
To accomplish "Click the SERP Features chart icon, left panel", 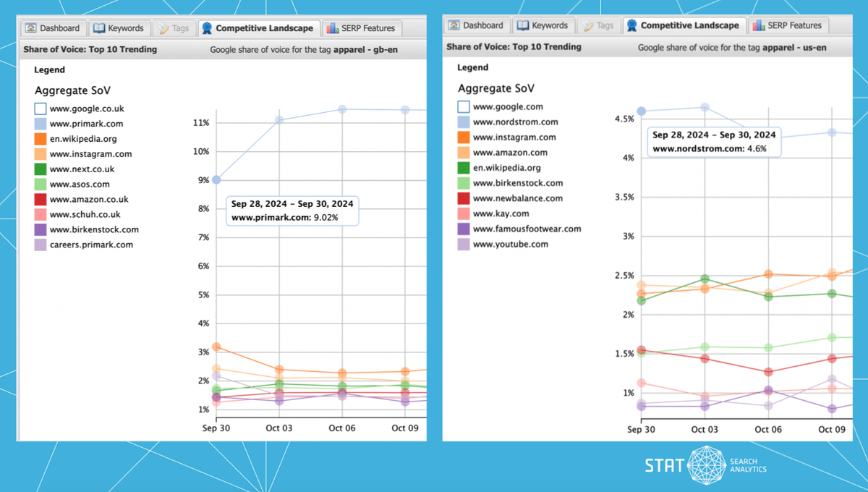I will 333,28.
